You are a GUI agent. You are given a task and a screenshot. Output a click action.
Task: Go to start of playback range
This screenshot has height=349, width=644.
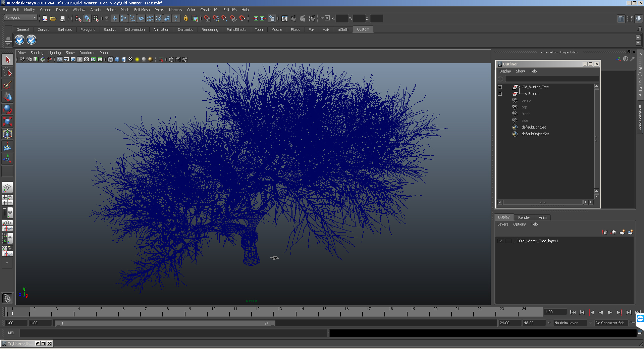[x=573, y=312]
